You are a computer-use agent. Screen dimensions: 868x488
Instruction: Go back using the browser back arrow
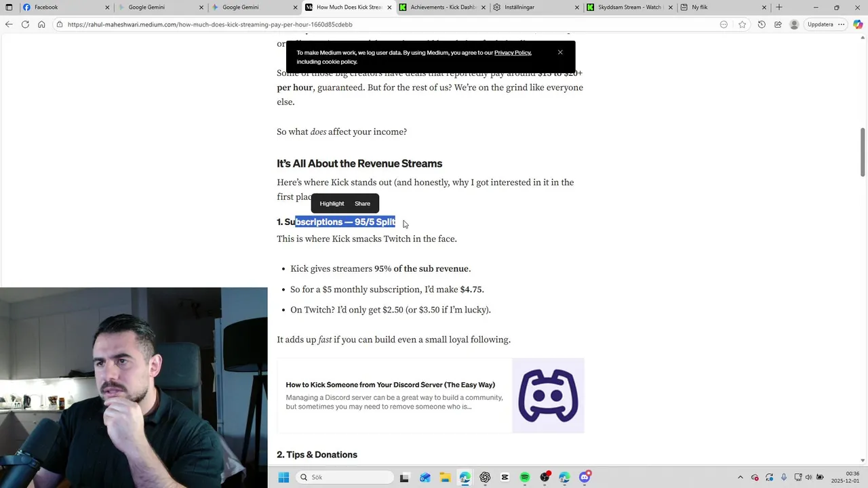click(9, 24)
